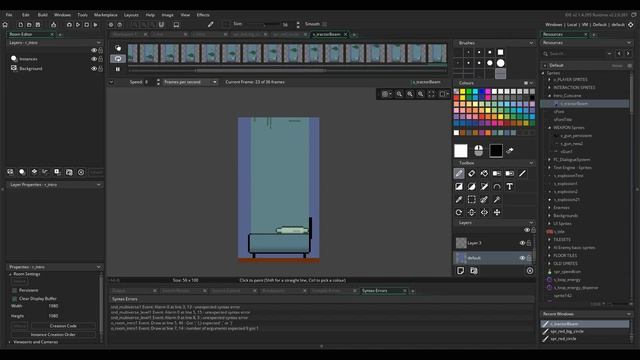Viewport: 640px width, 360px height.
Task: Expand the INTERACTION SPRITES folder
Action: click(549, 87)
